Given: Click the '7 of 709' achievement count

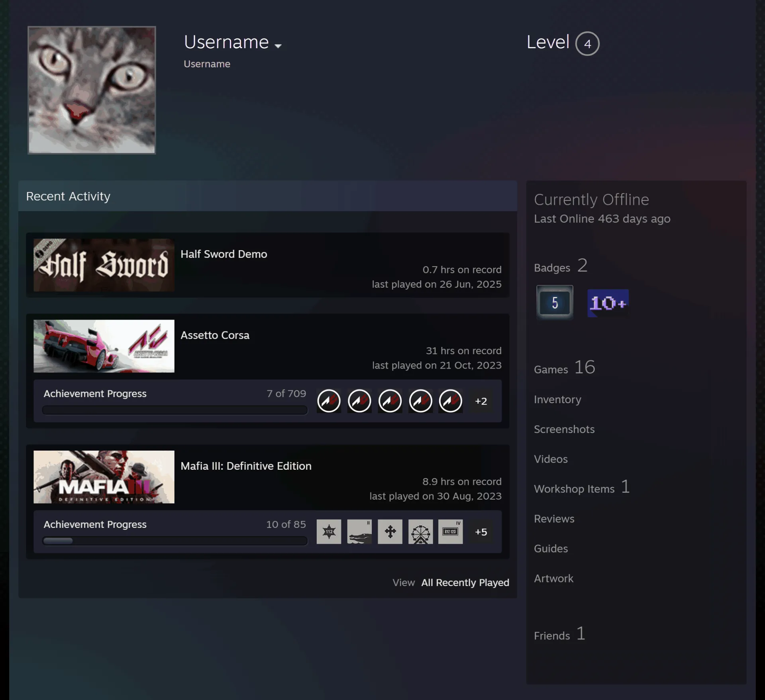Looking at the screenshot, I should pos(286,394).
